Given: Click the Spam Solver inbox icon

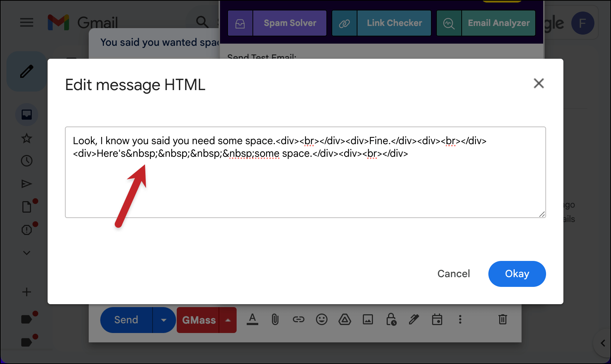Looking at the screenshot, I should 240,23.
